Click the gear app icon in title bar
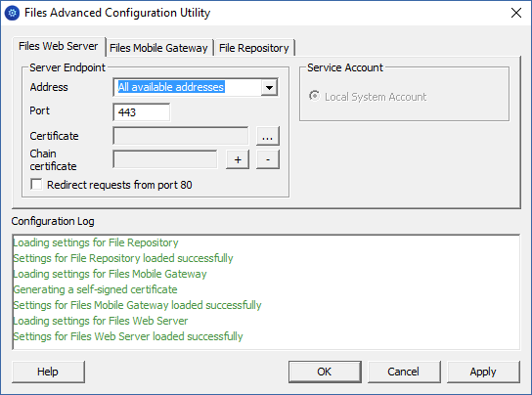 click(12, 13)
